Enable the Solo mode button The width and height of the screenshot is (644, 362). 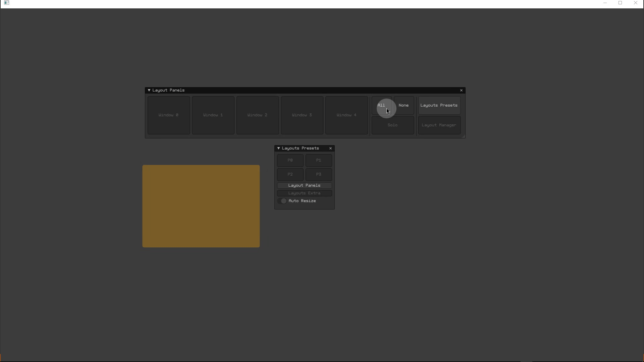pos(393,125)
